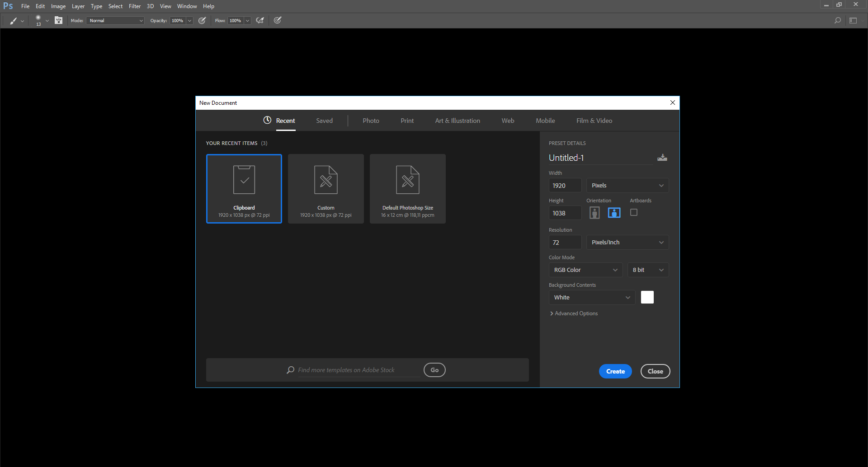Enable pressure for opacity icon
This screenshot has height=467, width=868.
202,20
